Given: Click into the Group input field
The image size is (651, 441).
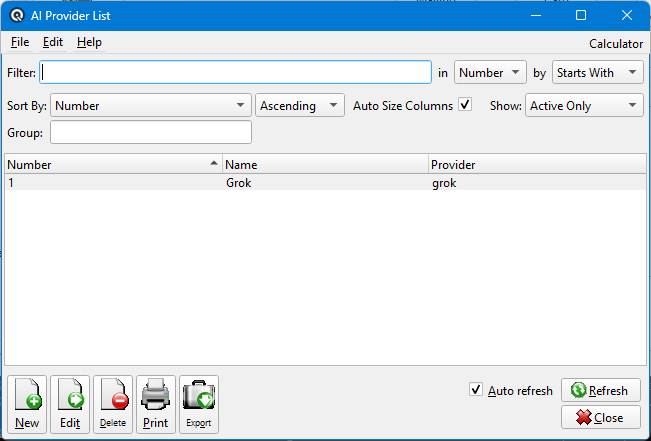Looking at the screenshot, I should click(x=151, y=132).
